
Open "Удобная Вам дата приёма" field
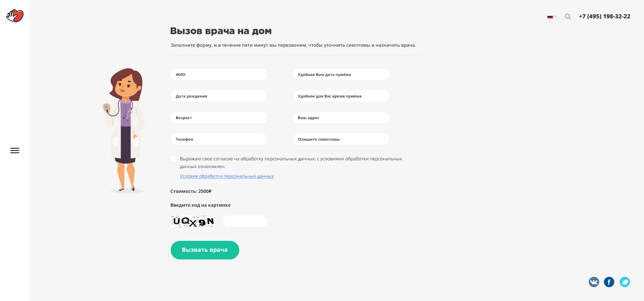[341, 74]
